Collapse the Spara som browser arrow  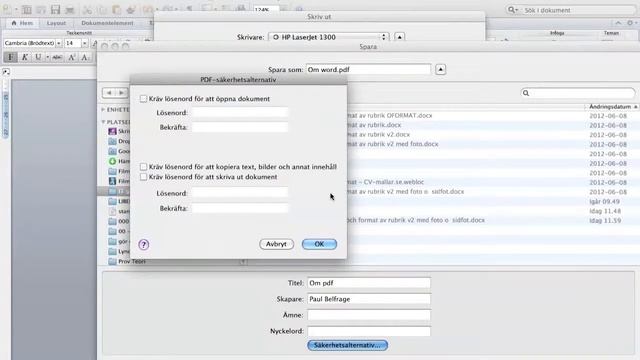point(440,69)
